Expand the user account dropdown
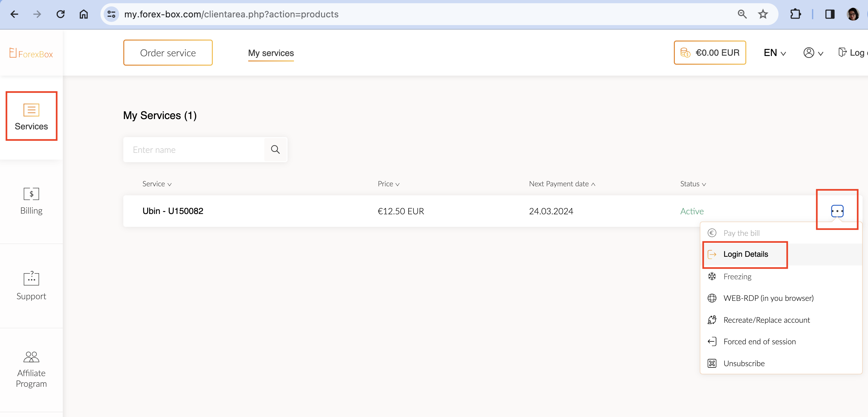 pos(813,53)
